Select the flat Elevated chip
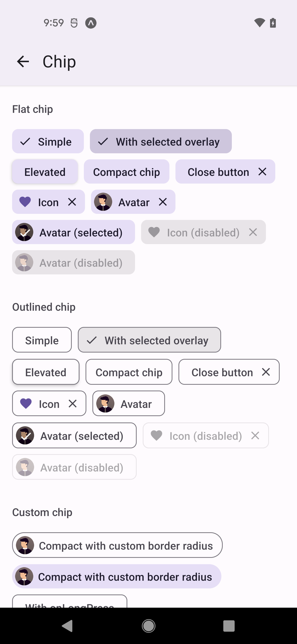 45,172
